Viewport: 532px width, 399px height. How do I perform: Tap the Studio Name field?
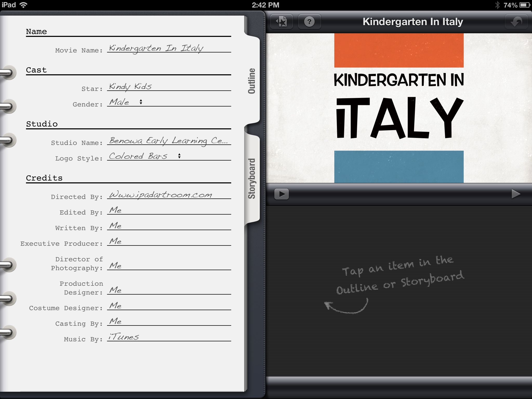pyautogui.click(x=169, y=141)
